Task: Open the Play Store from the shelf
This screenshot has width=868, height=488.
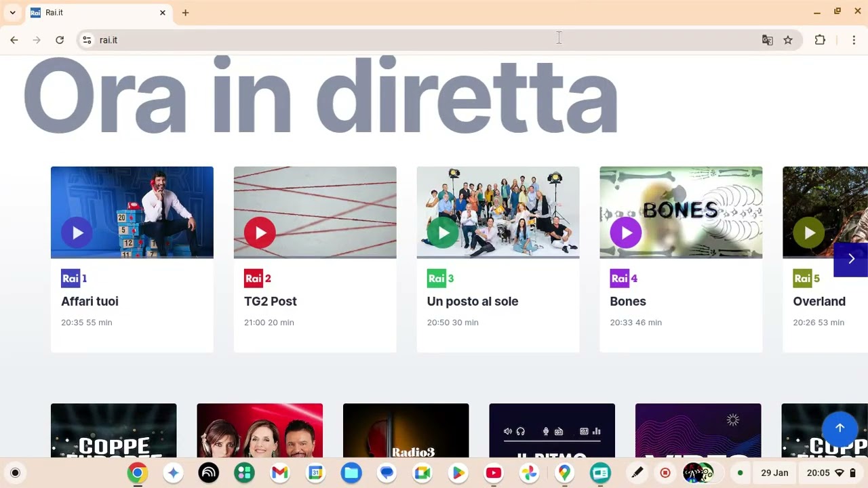Action: point(458,473)
